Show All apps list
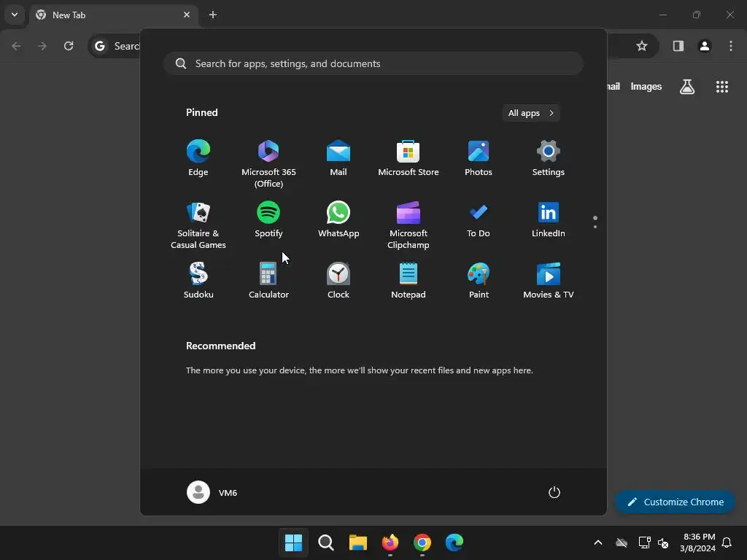The width and height of the screenshot is (747, 560). tap(531, 113)
